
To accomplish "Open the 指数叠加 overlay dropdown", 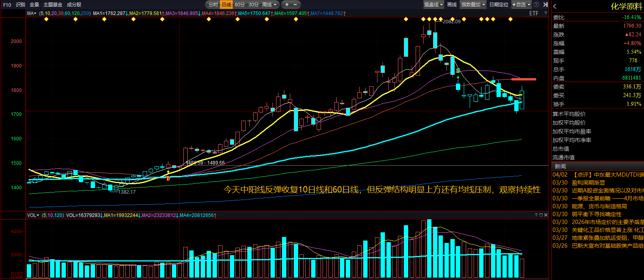I will [473, 5].
